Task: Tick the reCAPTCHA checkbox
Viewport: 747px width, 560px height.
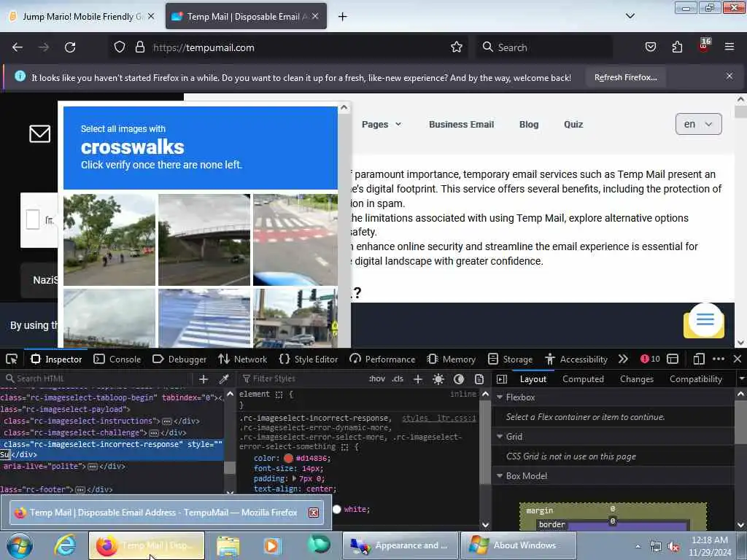Action: click(32, 219)
